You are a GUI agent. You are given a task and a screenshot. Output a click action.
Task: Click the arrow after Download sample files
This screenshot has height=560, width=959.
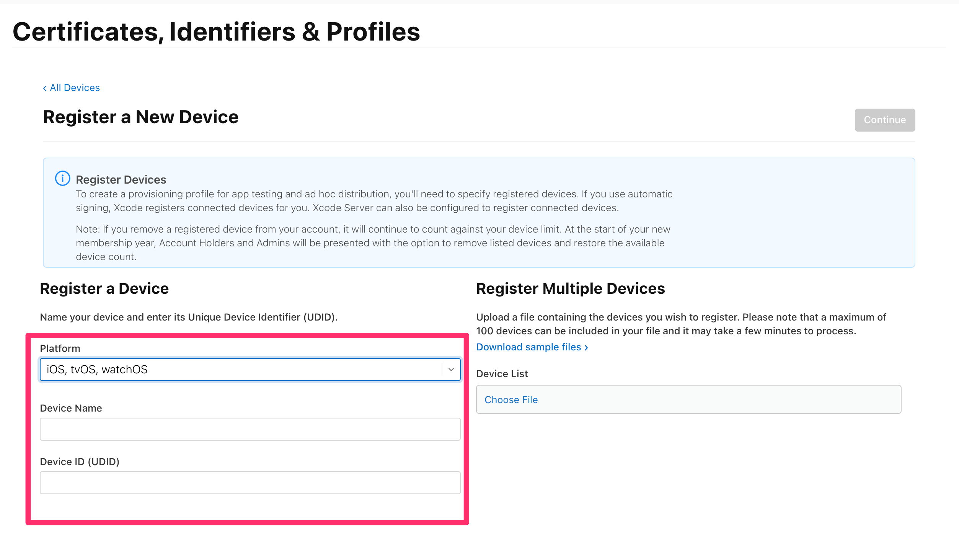586,347
